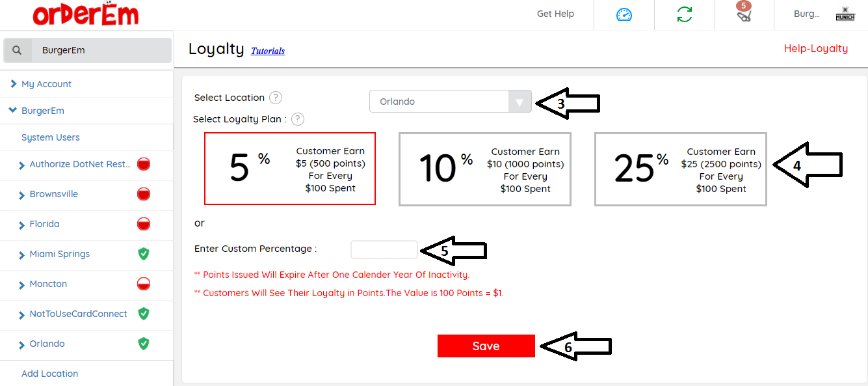Click the Enter Custom Percentage field
Image resolution: width=868 pixels, height=386 pixels.
tap(384, 249)
